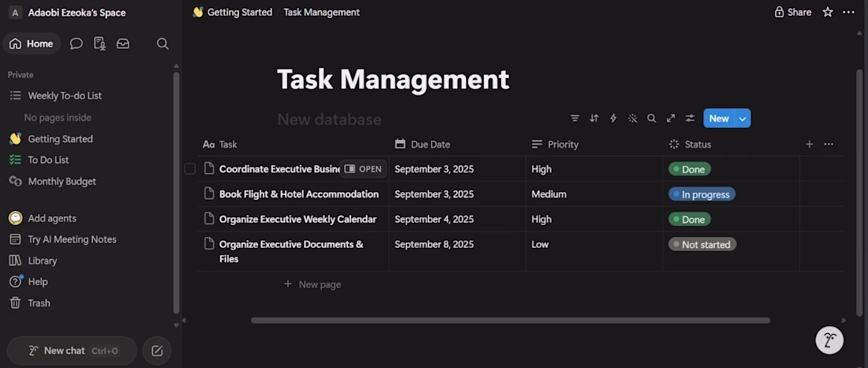Open the In progress status tag
This screenshot has height=368, width=868.
[702, 194]
